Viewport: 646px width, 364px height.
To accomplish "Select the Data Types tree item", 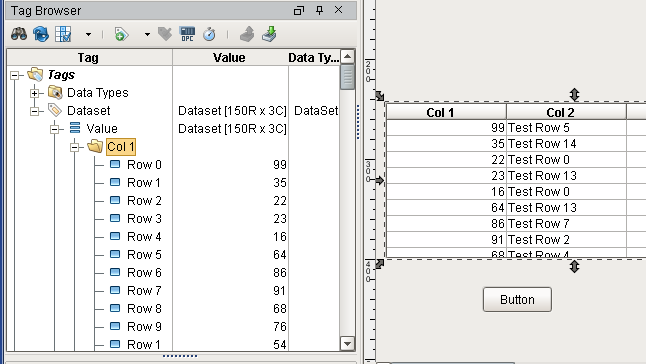I will [x=98, y=93].
